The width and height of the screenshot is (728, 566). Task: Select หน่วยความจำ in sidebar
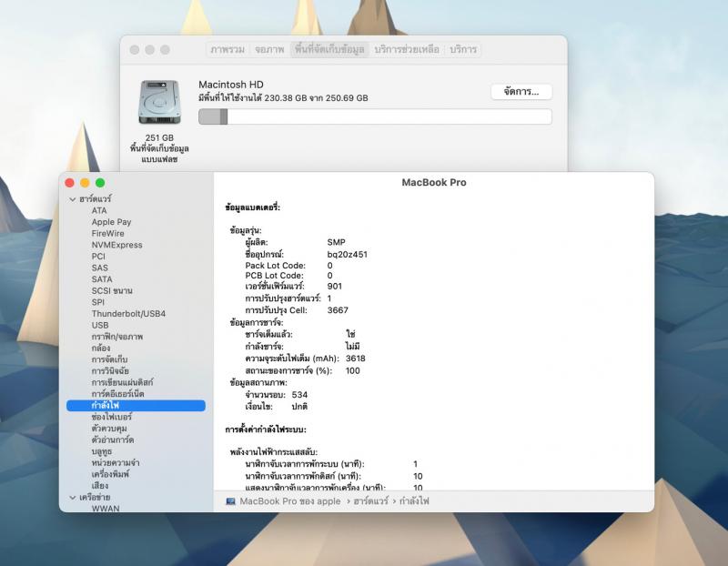(116, 463)
